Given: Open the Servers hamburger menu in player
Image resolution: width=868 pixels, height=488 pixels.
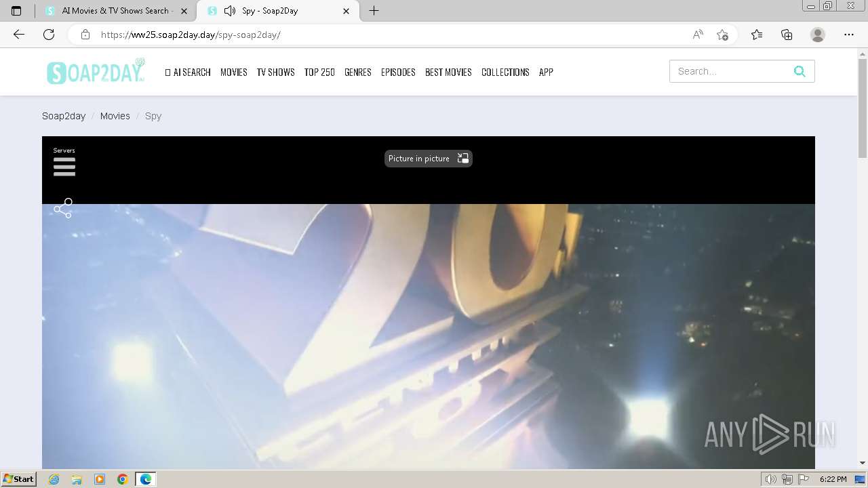Looking at the screenshot, I should coord(64,166).
